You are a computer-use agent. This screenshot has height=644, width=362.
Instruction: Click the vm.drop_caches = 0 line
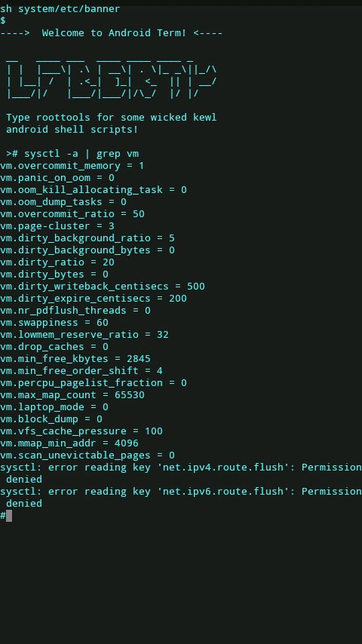54,347
